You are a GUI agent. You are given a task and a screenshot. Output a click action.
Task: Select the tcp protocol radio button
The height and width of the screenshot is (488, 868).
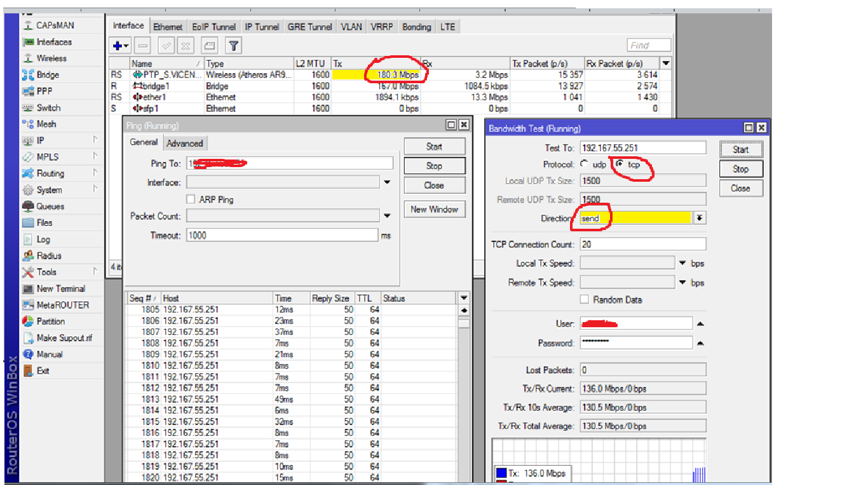[x=620, y=164]
